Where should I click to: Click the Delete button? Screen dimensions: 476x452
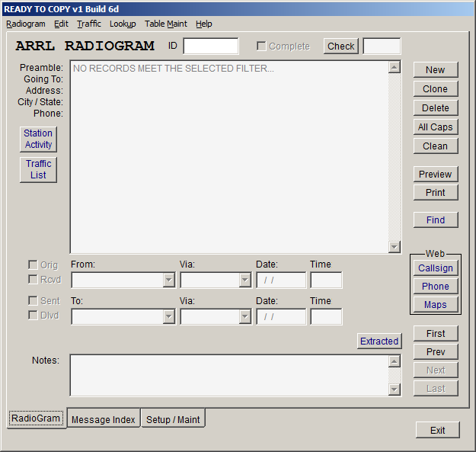[x=436, y=107]
